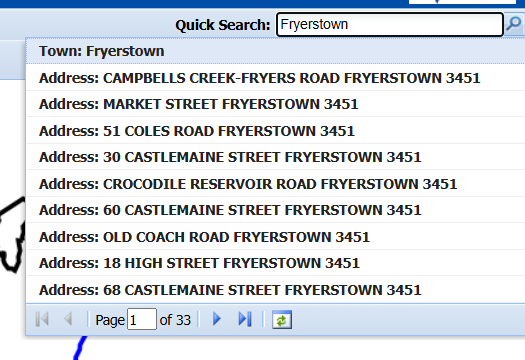Screen dimensions: 525x360
Task: Select 30 Castlemaine Street address result
Action: [x=275, y=157]
